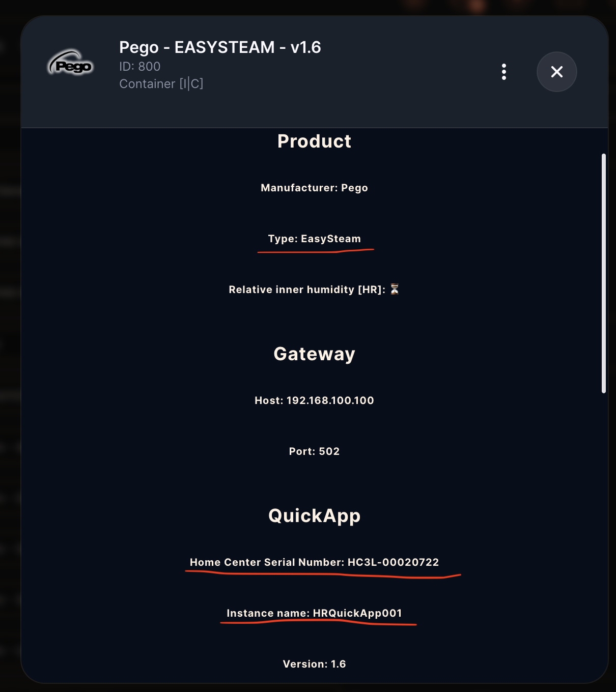Select the Pego - EASYSTEAM - v1.6 title
616x692 pixels.
220,47
